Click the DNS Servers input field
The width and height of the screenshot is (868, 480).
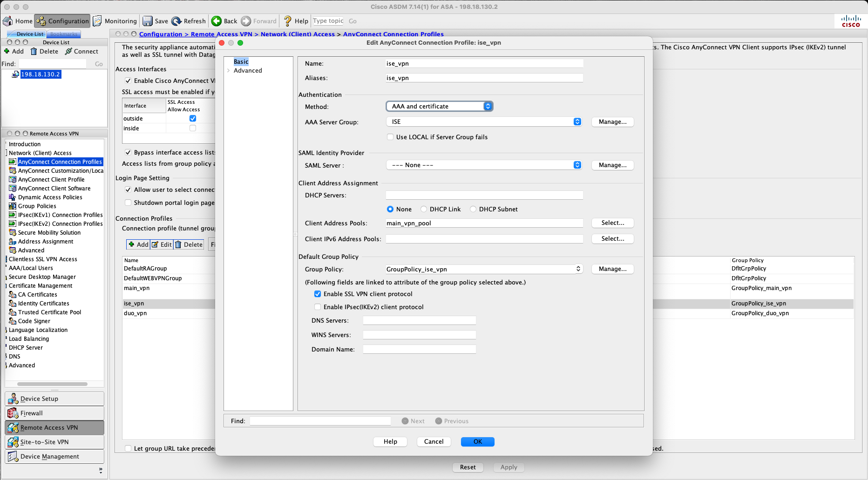[x=419, y=320]
